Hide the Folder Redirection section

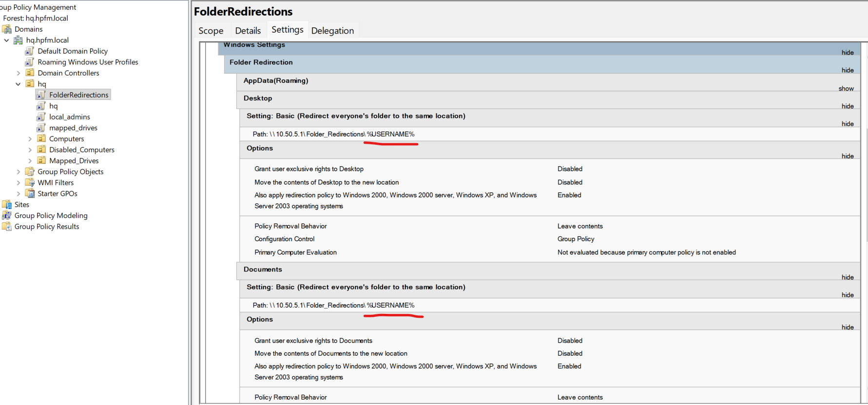[x=847, y=70]
